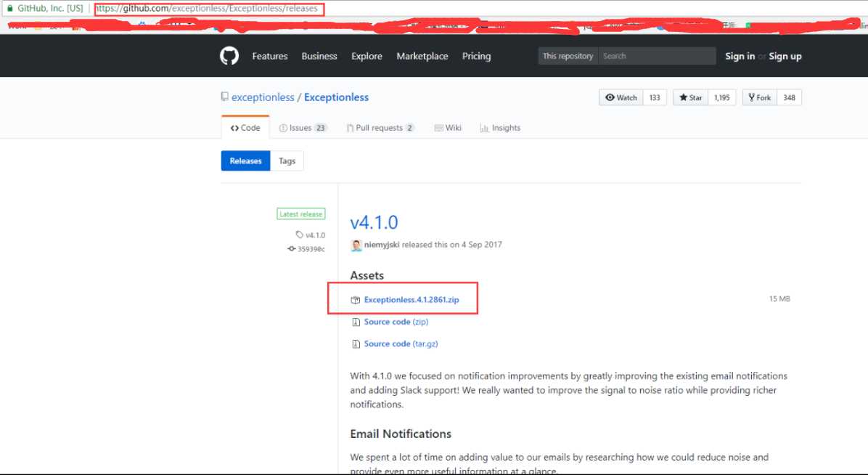Fork the repository
Screen dimensions: 868x475
759,97
